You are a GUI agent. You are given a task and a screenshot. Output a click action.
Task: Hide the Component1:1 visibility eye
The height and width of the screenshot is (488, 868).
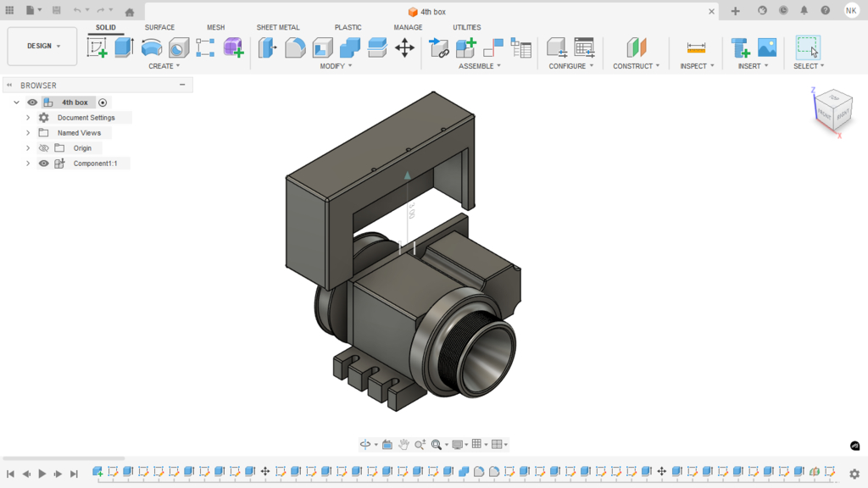point(44,164)
